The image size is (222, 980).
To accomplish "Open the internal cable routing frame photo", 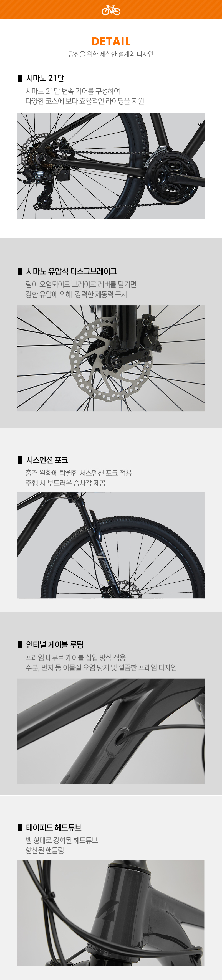I will (x=111, y=731).
